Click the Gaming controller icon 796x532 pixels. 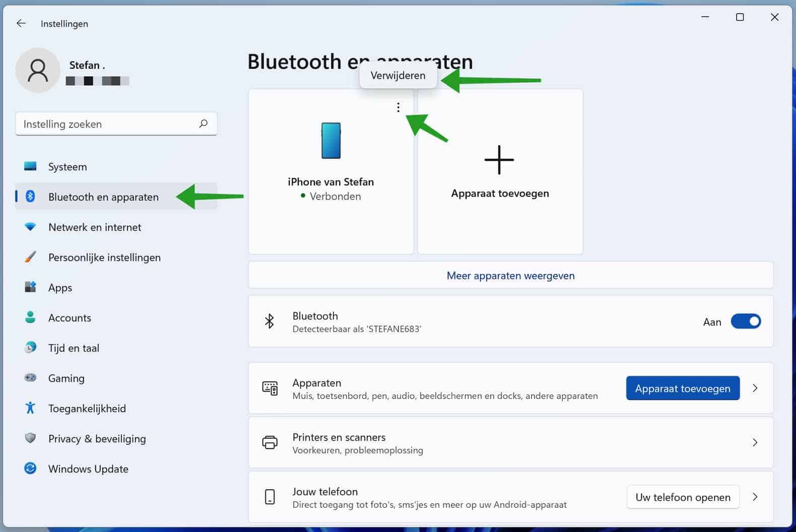30,377
